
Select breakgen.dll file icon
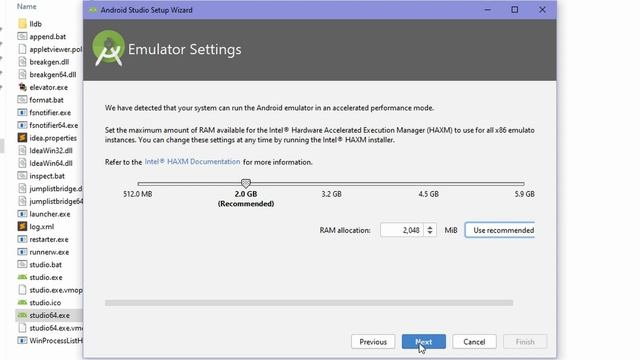click(x=22, y=62)
